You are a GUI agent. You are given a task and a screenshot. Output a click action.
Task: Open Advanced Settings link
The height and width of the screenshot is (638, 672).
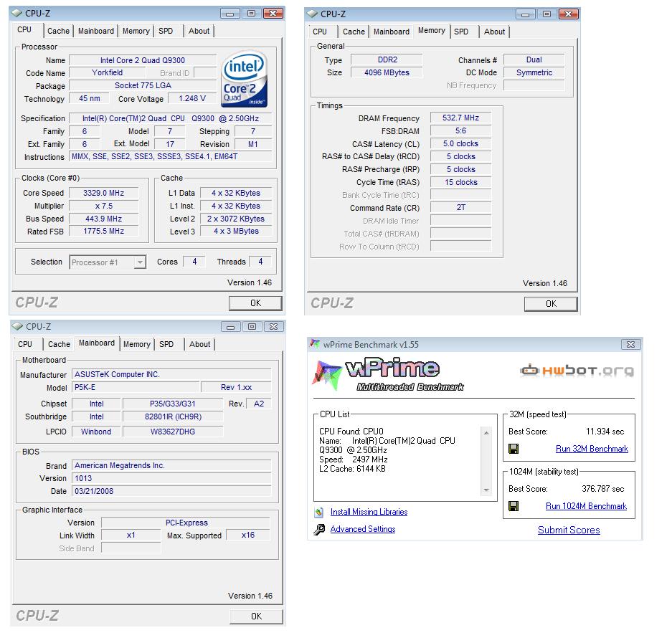tap(363, 529)
